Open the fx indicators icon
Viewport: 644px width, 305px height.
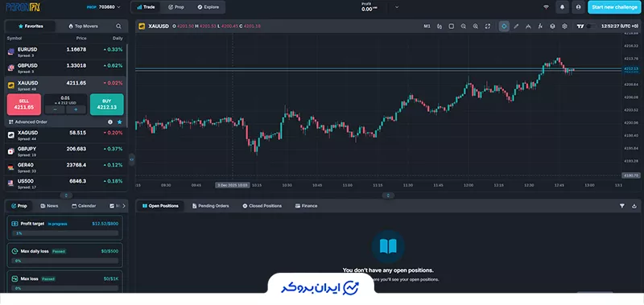click(x=540, y=27)
